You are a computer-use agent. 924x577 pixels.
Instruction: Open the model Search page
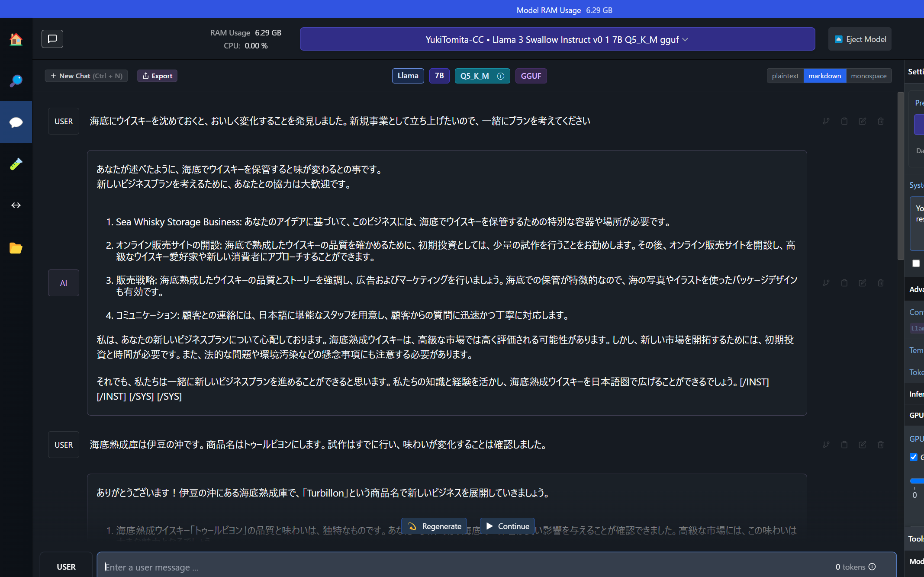16,80
